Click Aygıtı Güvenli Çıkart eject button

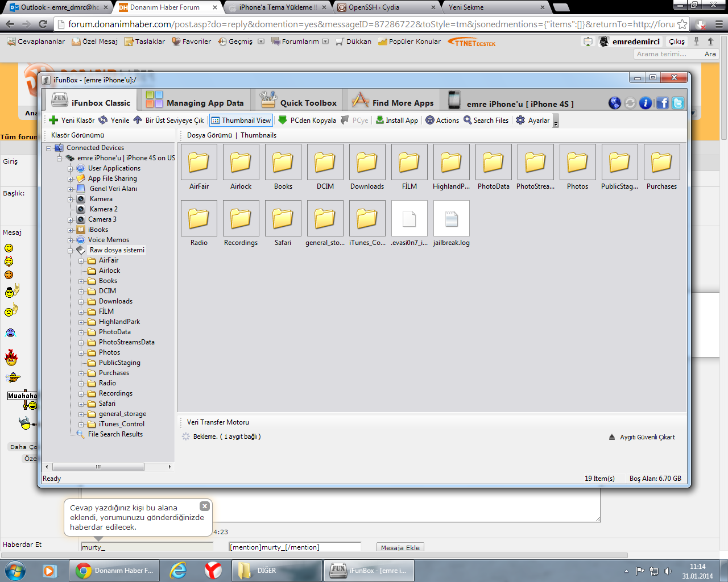coord(642,437)
